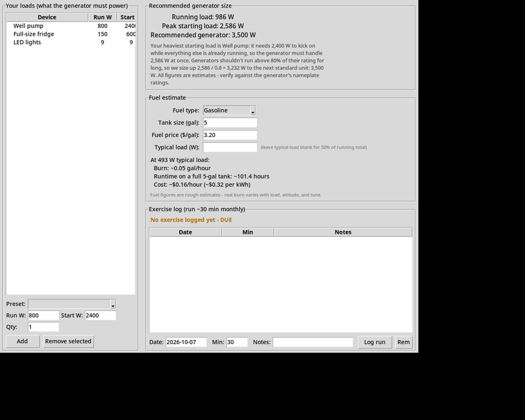
Task: Click the exercise Date field
Action: pos(186,342)
